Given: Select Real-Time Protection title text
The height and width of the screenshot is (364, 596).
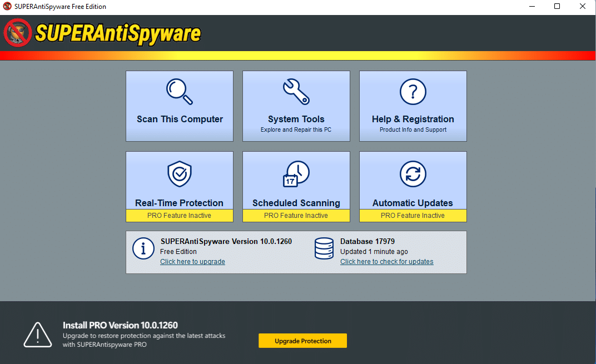Looking at the screenshot, I should pos(179,203).
